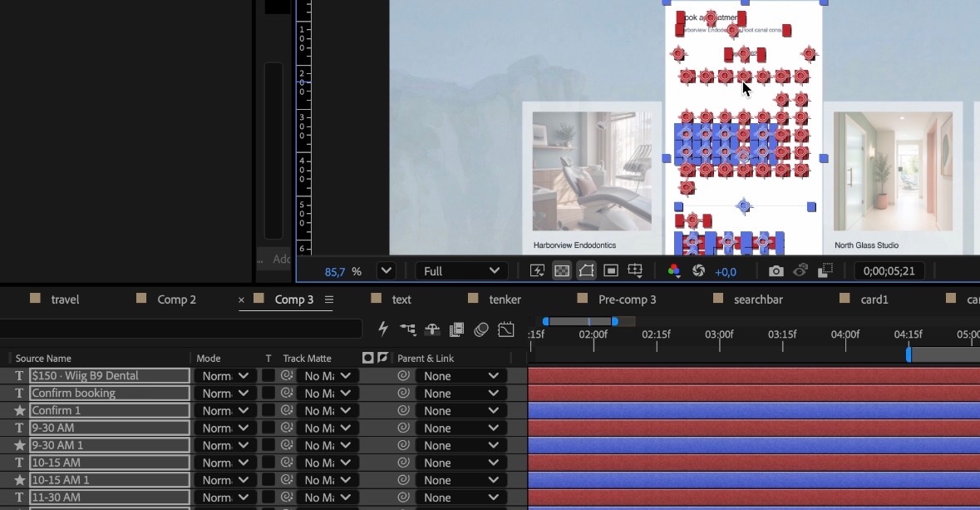Image resolution: width=980 pixels, height=510 pixels.
Task: Click the 85,7 magnification value
Action: [x=335, y=271]
